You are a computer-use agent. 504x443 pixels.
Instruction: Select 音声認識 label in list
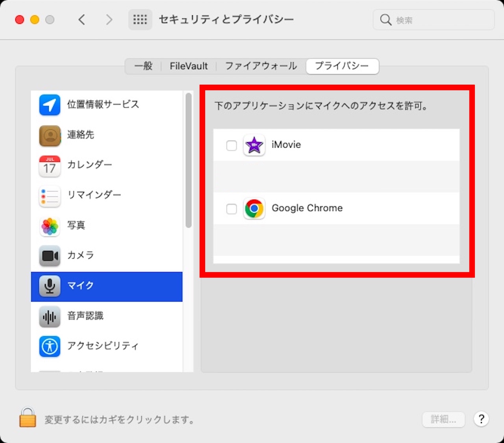(85, 315)
